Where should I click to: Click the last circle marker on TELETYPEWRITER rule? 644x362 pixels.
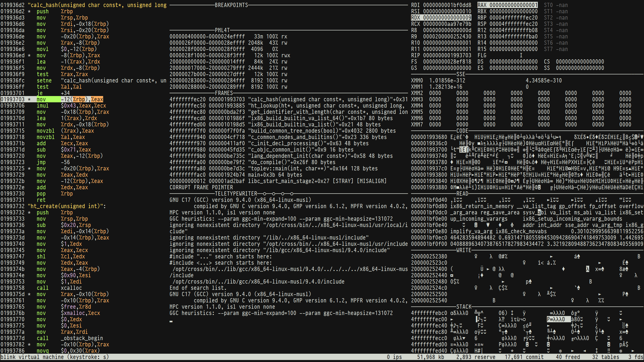coord(292,194)
